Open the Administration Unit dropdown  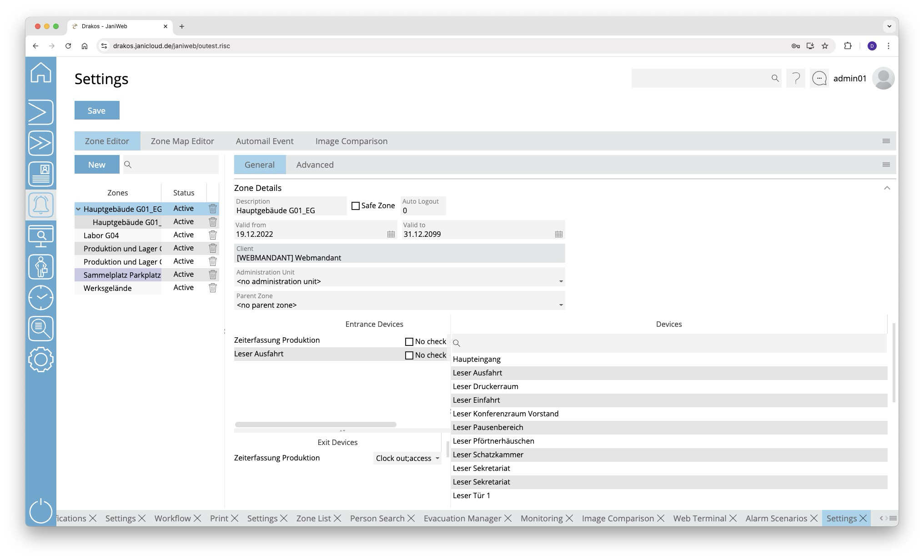(x=561, y=281)
